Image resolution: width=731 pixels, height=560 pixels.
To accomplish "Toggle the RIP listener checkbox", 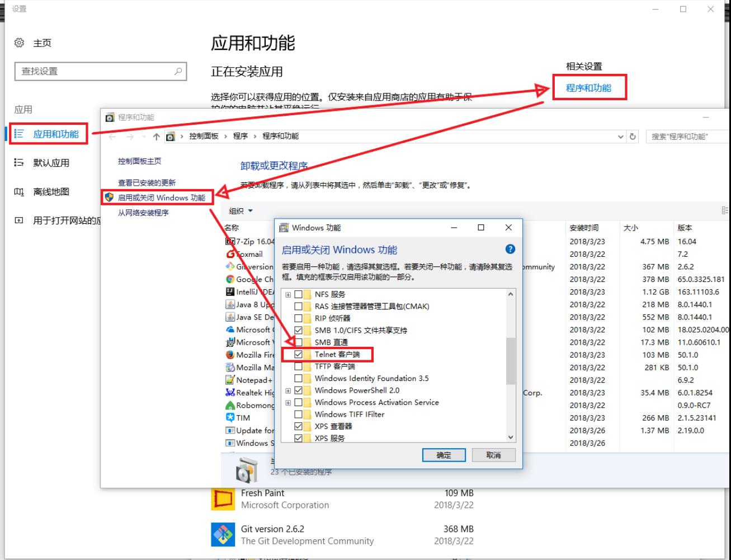I will 298,318.
